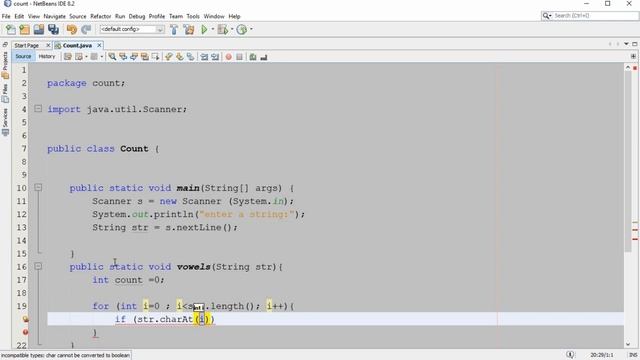Click the Undo arrow icon
Image resolution: width=640 pixels, height=360 pixels.
coord(72,29)
